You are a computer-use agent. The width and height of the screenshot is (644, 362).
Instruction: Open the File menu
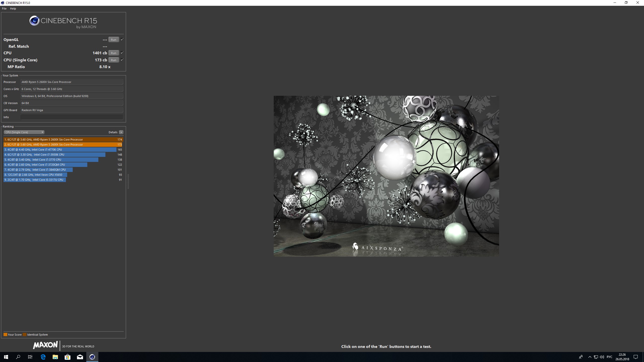point(4,9)
